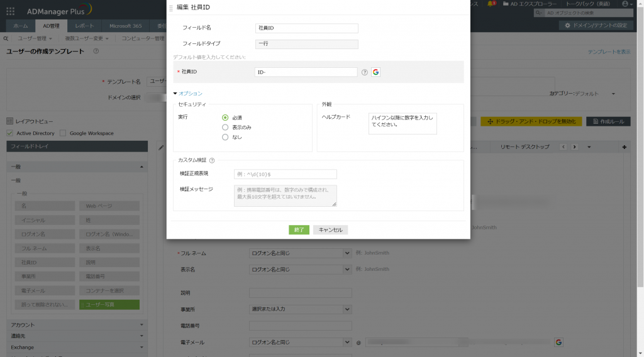Viewport: 644px width, 357px height.
Task: Click the notification bell icon
Action: (x=491, y=4)
